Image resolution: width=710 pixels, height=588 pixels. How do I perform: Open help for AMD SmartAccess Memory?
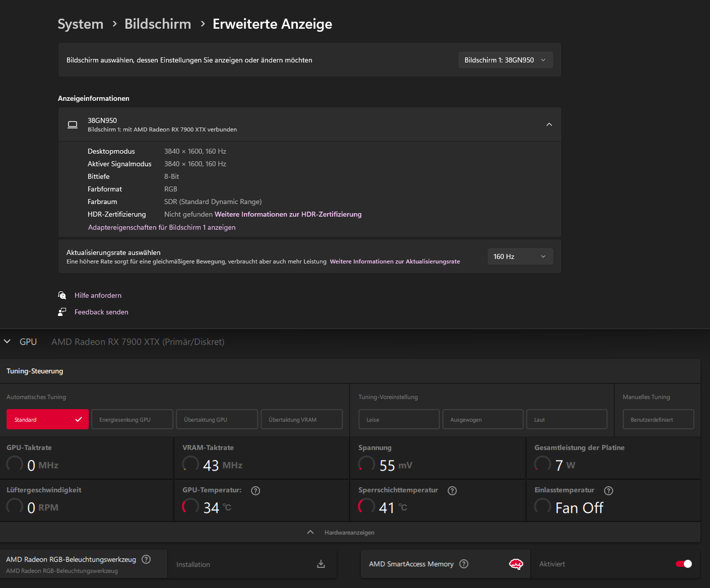coord(464,564)
